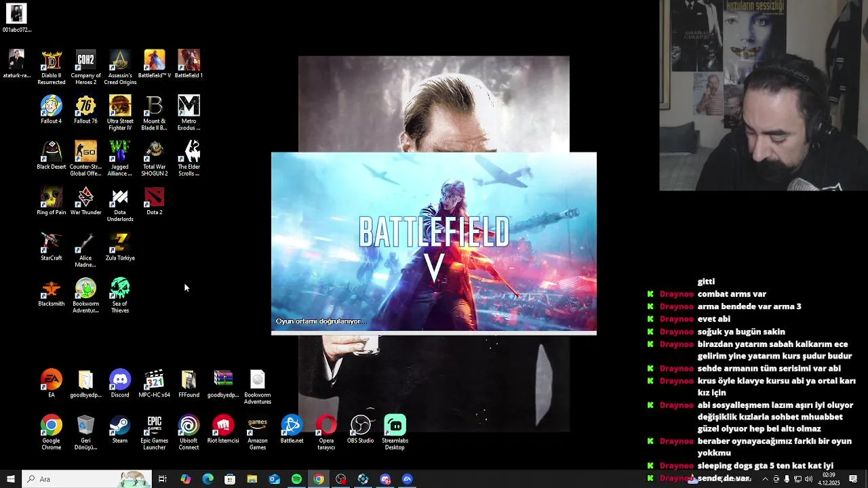Click the Battlefield V splash loading bar
This screenshot has width=868, height=488.
(434, 333)
